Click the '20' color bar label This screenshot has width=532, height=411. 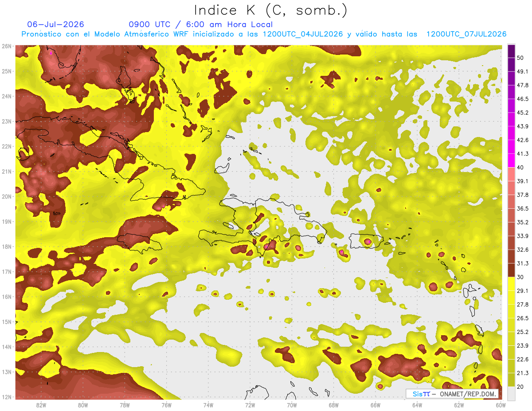[520, 387]
